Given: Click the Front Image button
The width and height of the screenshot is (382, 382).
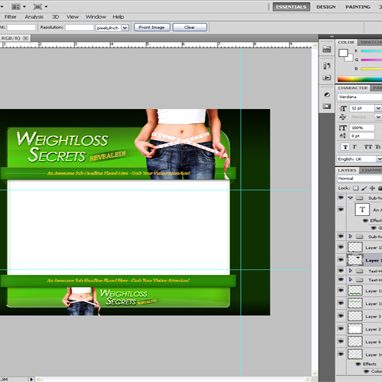Looking at the screenshot, I should 152,27.
